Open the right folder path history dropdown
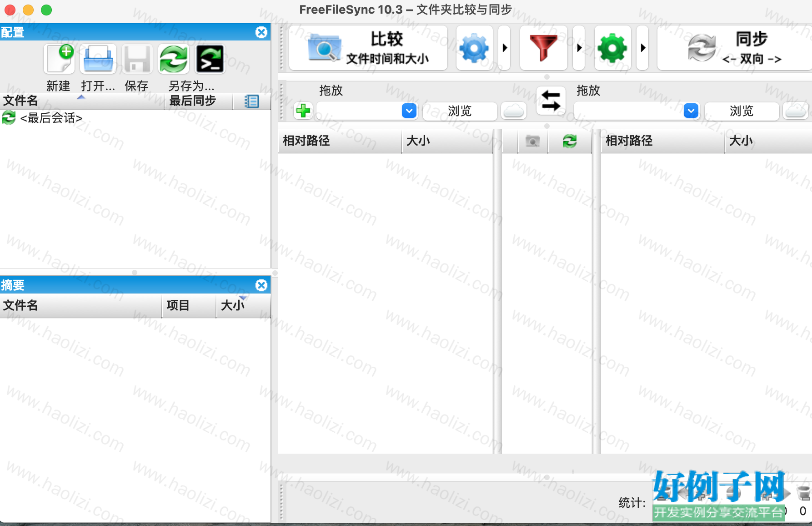The image size is (812, 526). [x=691, y=111]
